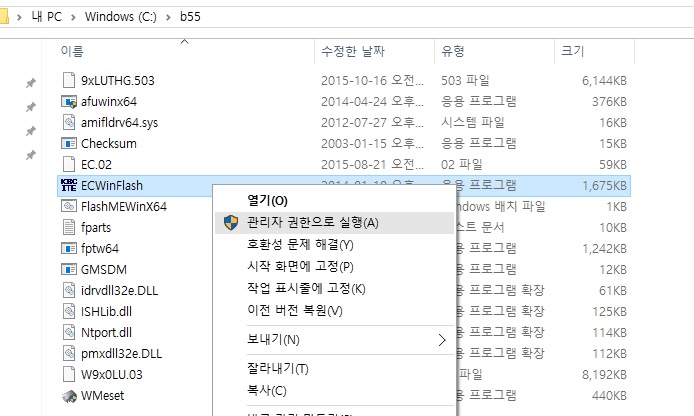Sort by the 크기 column header
Screen dimensions: 694x416
point(573,51)
